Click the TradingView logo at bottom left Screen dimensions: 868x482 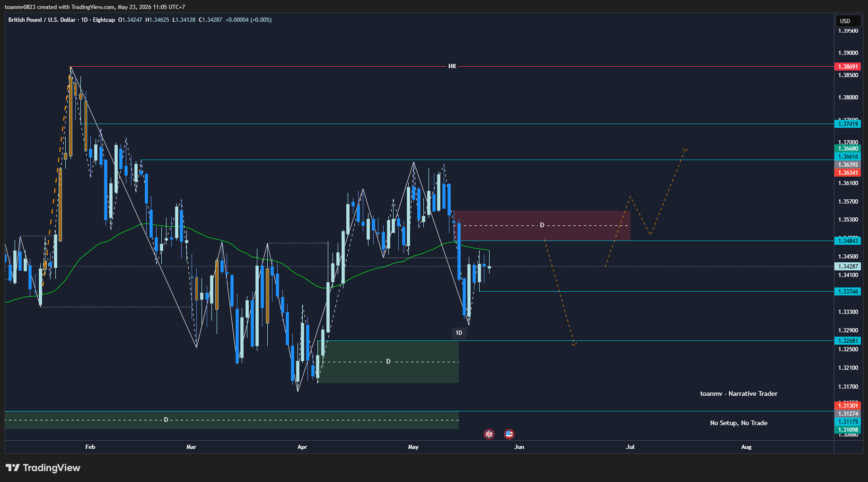pyautogui.click(x=43, y=468)
